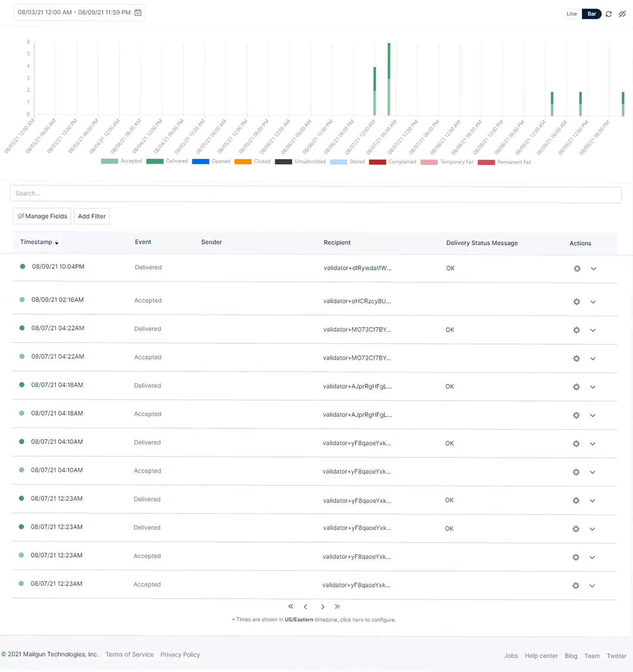Toggle the Stored legend series
Screen dimensions: 633x672
point(347,162)
